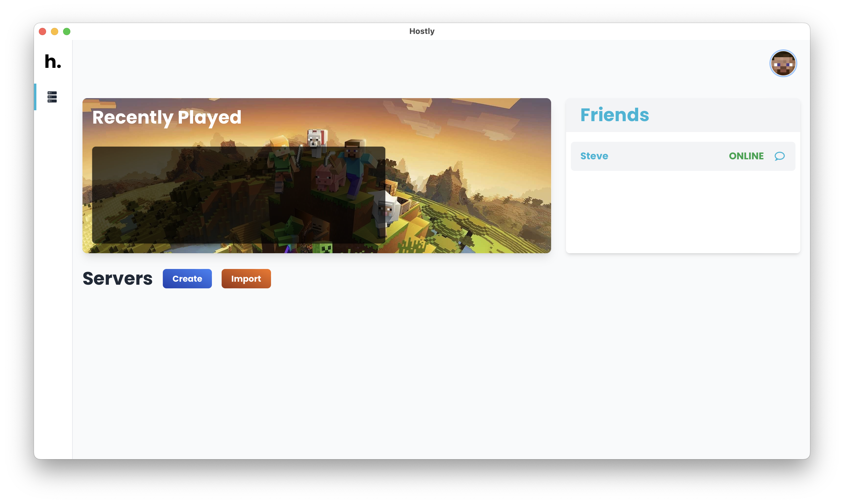Click the Recently Played heading
The height and width of the screenshot is (504, 844).
click(166, 118)
